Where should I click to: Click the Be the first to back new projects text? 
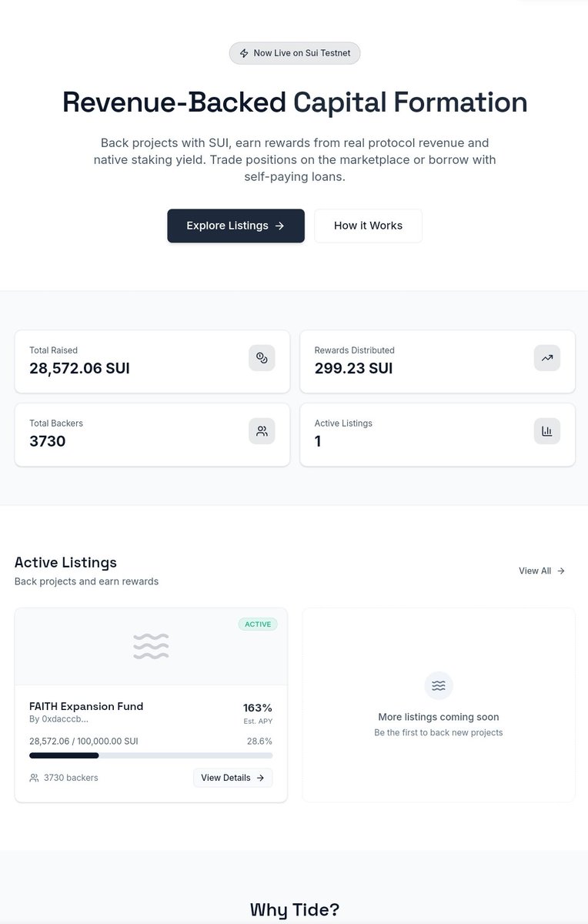[439, 732]
